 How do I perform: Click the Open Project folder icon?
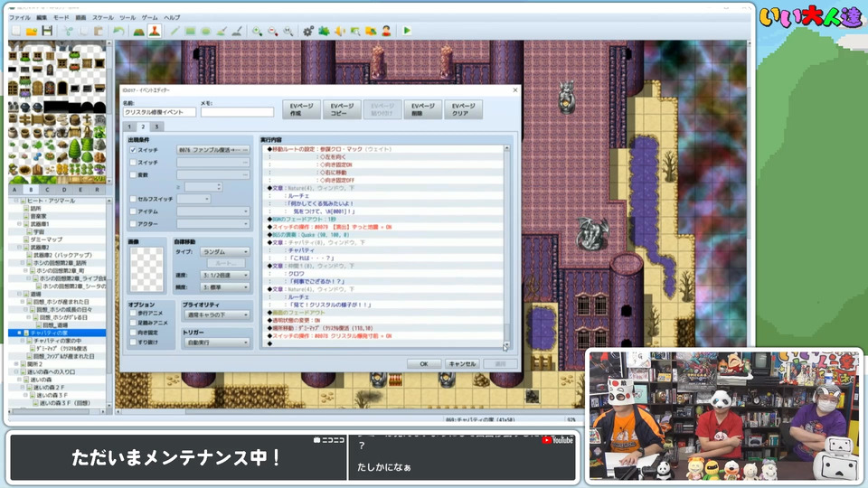tap(32, 31)
